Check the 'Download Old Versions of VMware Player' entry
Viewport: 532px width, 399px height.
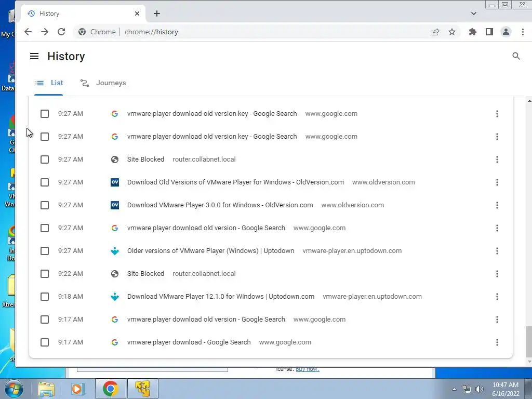pyautogui.click(x=45, y=182)
